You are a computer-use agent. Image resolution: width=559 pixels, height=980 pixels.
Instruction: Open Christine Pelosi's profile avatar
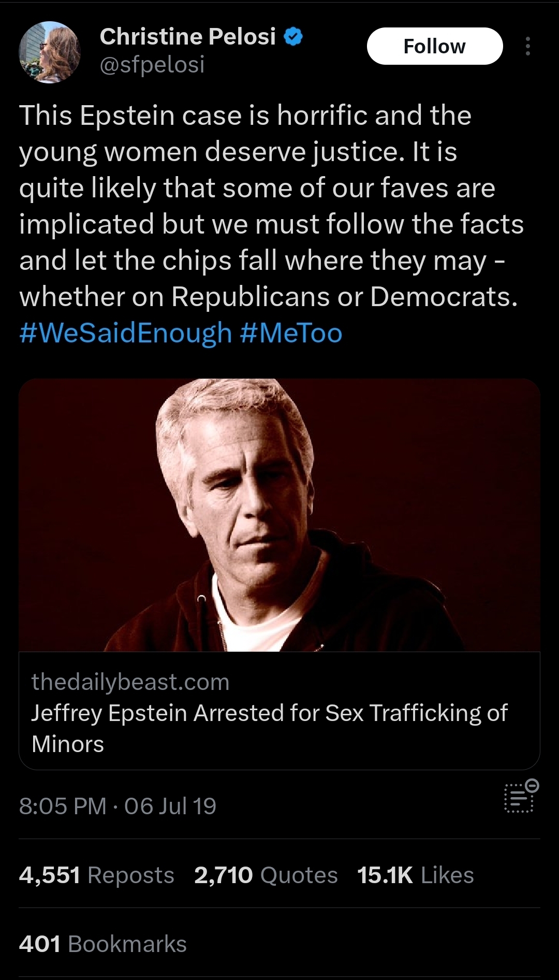[50, 52]
